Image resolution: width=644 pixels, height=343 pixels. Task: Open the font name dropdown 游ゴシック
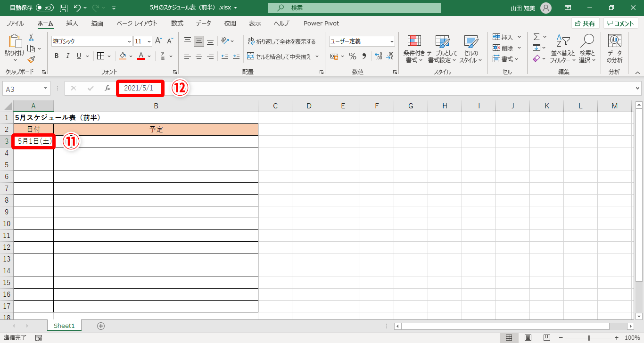pos(129,41)
